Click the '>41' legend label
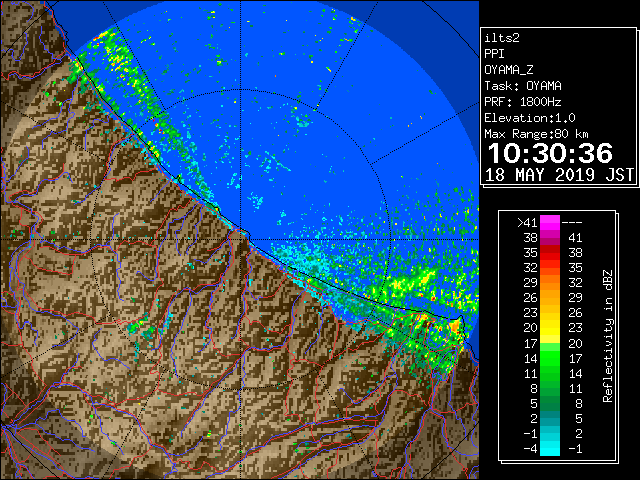The image size is (640, 480). click(527, 223)
